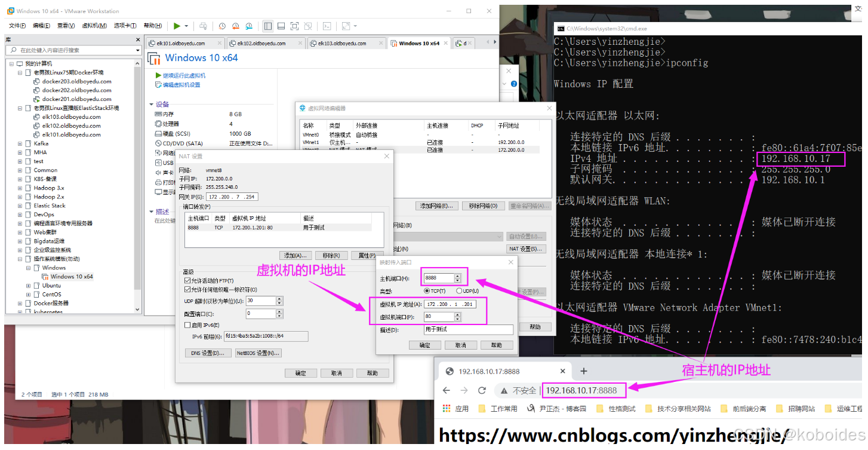Collapse the 我的计算机 tree node
868x450 pixels.
(x=11, y=63)
